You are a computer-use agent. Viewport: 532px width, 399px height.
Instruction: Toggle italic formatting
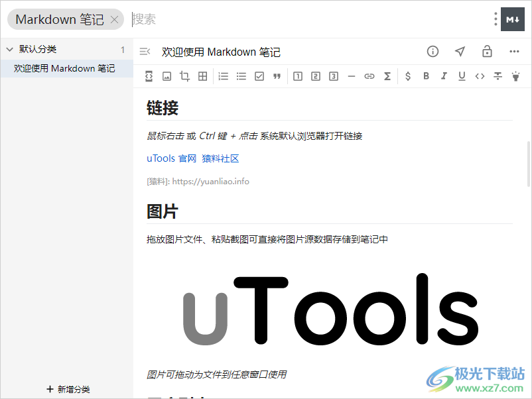(x=444, y=76)
